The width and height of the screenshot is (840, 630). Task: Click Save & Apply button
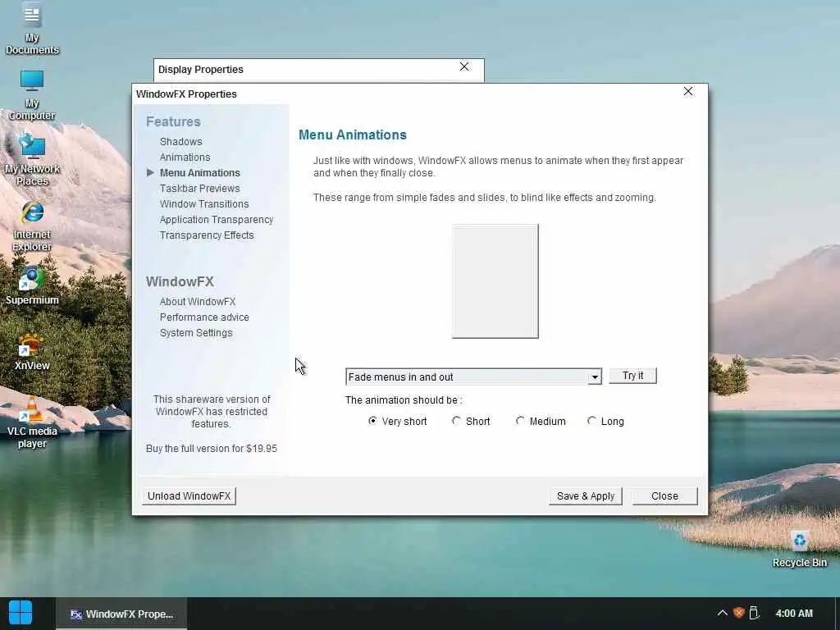click(x=586, y=496)
